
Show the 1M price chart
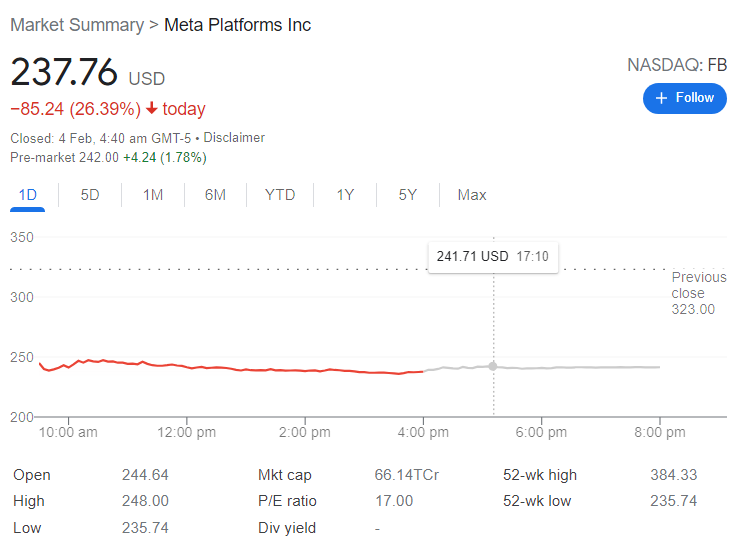[x=153, y=195]
